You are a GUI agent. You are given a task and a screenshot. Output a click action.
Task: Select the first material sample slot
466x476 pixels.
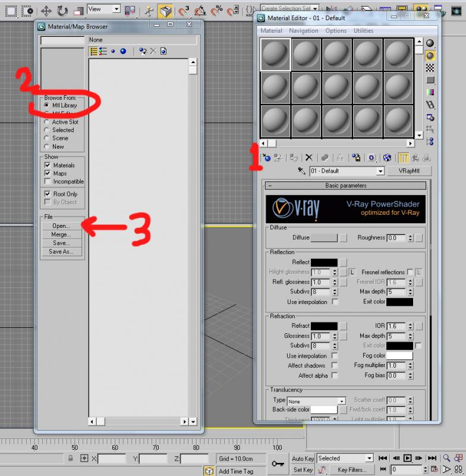coord(275,54)
